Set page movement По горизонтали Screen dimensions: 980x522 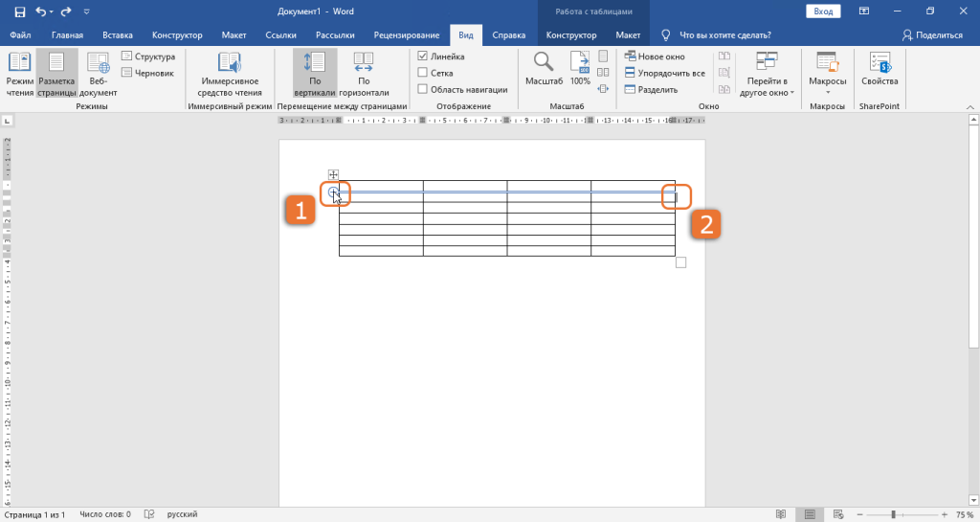tap(364, 75)
